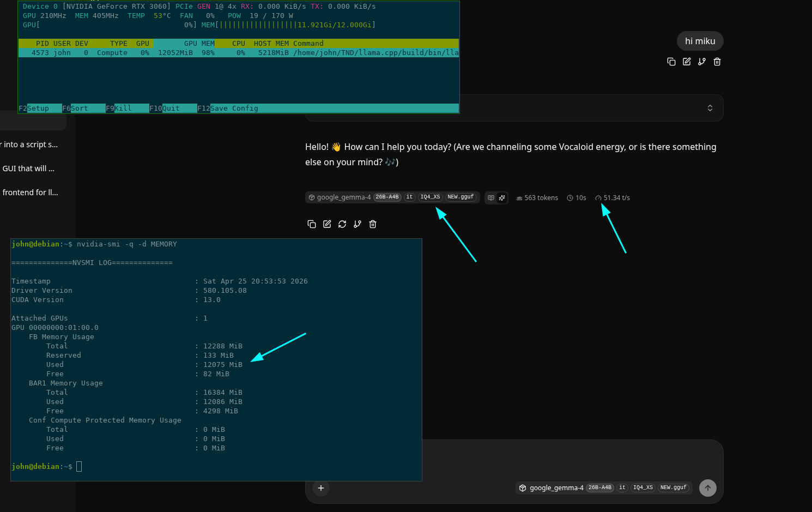Viewport: 812px width, 512px height.
Task: Switch stats to the sparkles generation view
Action: click(x=502, y=198)
